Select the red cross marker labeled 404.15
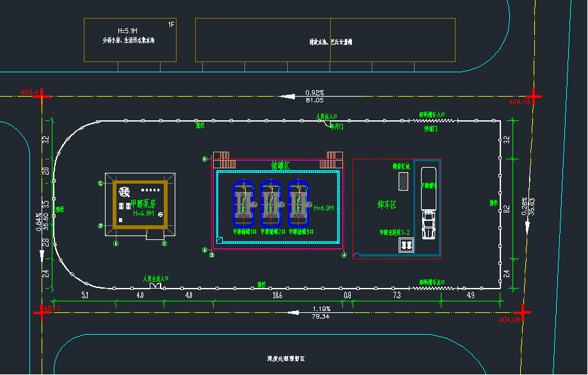This screenshot has height=375, width=588. click(532, 96)
